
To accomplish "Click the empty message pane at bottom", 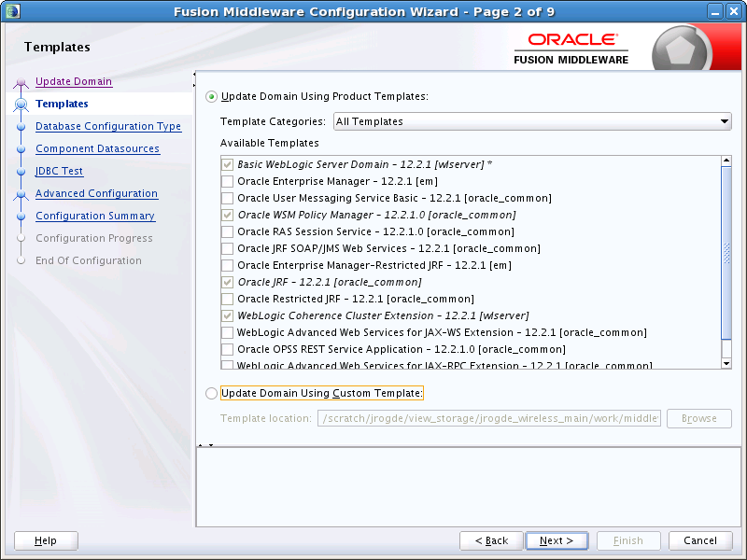I will [469, 486].
